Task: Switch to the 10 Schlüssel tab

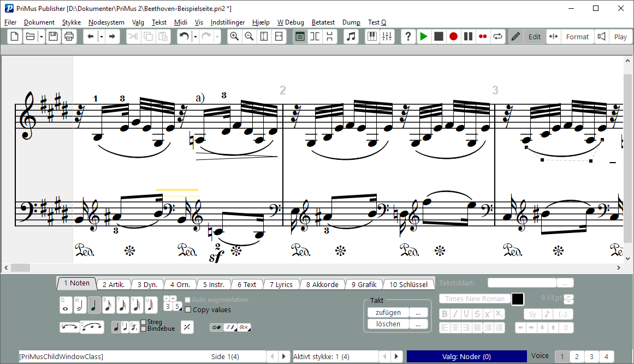Action: (x=408, y=284)
